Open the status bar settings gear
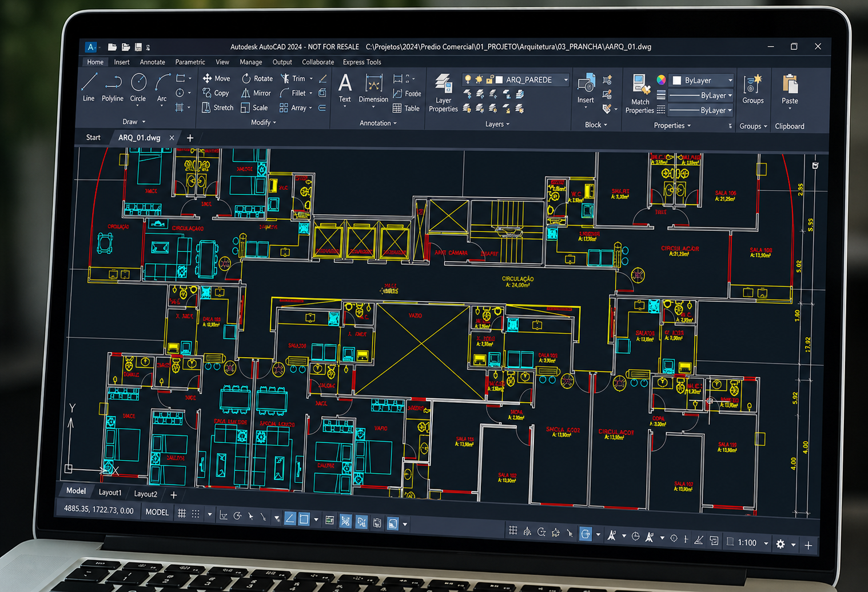 point(780,544)
